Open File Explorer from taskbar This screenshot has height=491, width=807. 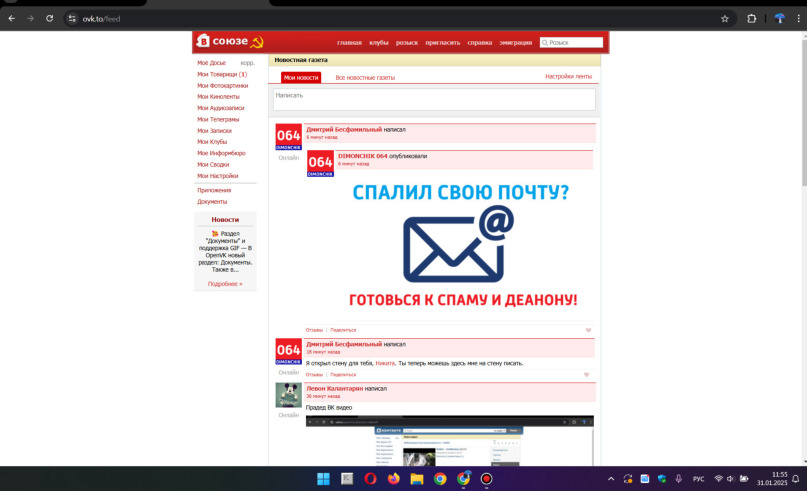pos(417,479)
